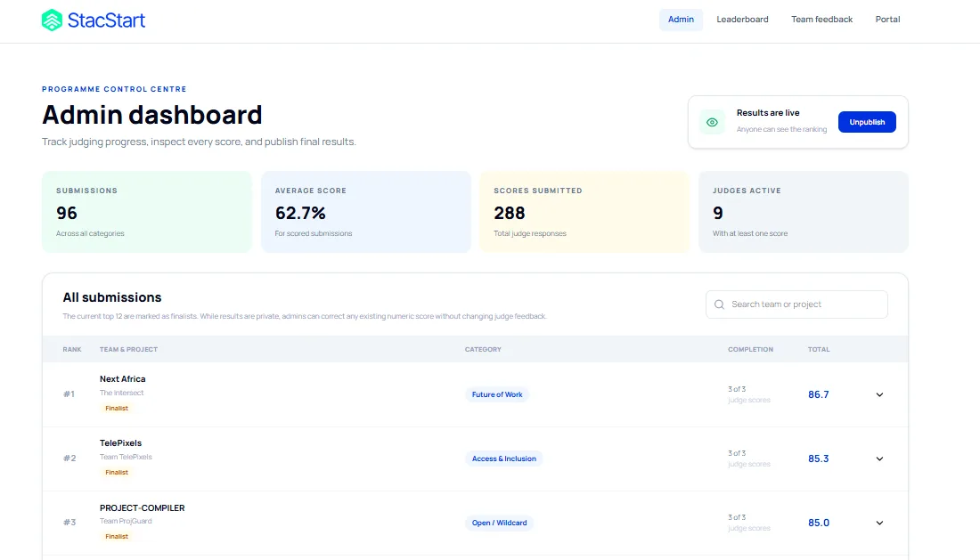The width and height of the screenshot is (980, 560).
Task: Expand the Next Africa row
Action: click(x=879, y=394)
